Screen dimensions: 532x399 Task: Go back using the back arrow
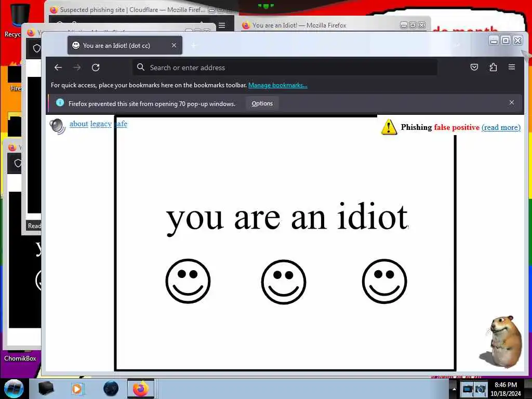click(58, 67)
